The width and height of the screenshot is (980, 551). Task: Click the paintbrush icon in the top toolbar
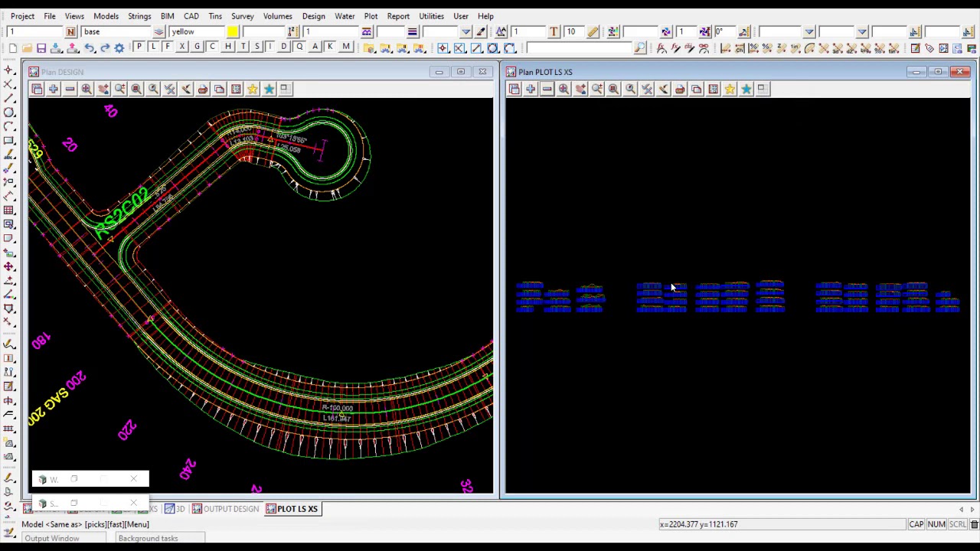[x=480, y=31]
